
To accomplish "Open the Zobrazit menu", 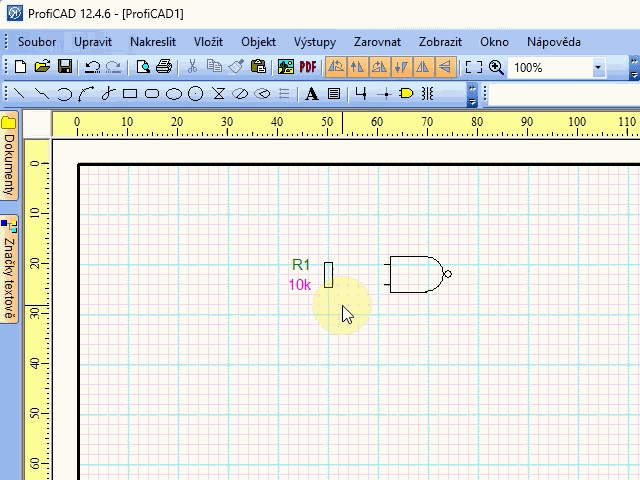I will (x=440, y=42).
